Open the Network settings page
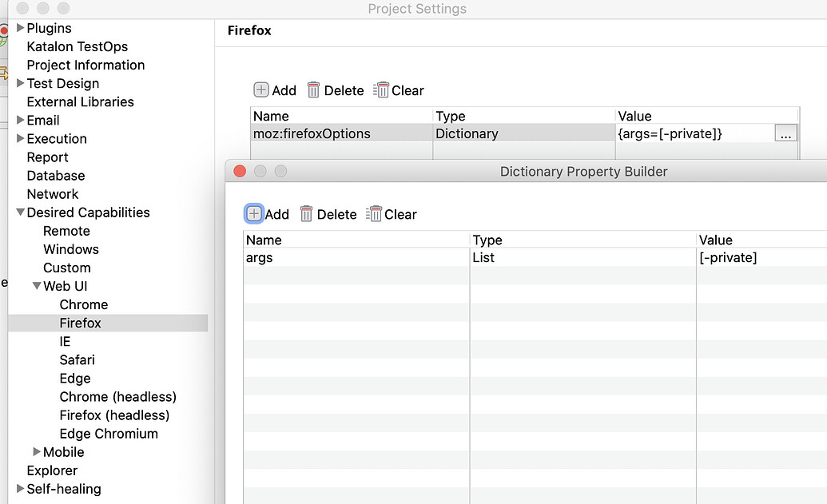 pyautogui.click(x=52, y=194)
